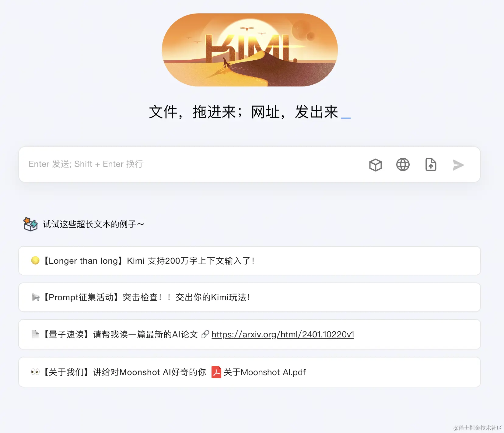Click the file upload icon
The height and width of the screenshot is (433, 504).
(x=431, y=165)
